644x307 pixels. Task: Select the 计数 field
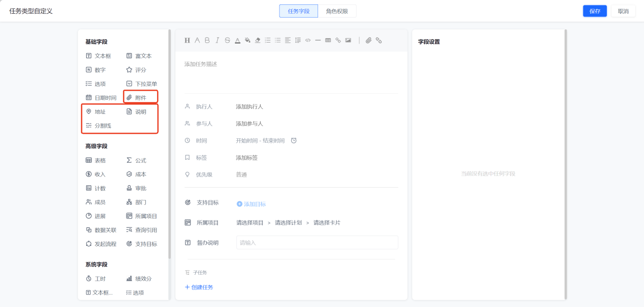pos(96,188)
